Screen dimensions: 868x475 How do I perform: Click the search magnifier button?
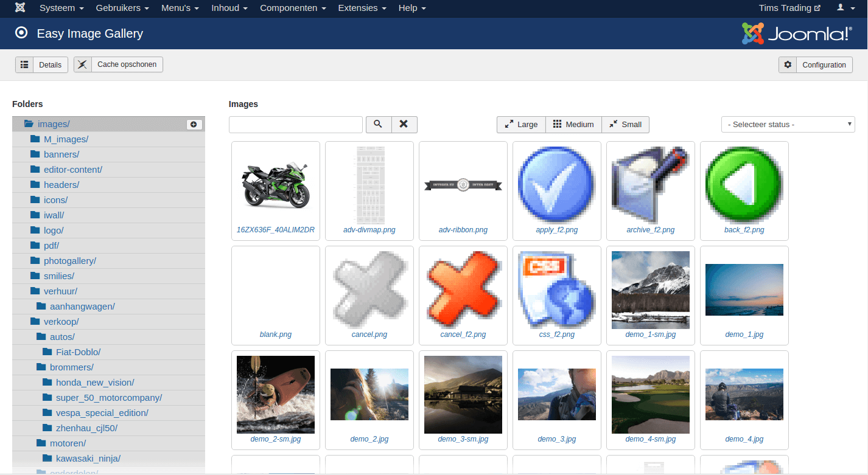point(378,124)
